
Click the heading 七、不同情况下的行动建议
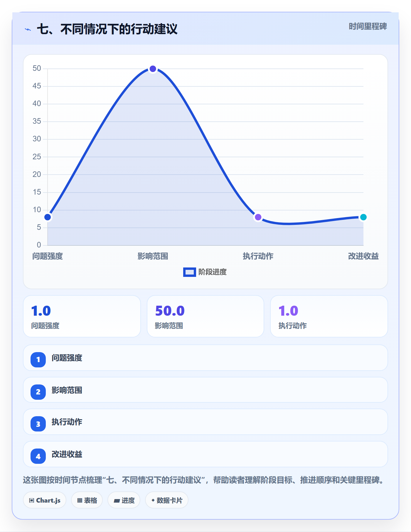(107, 29)
